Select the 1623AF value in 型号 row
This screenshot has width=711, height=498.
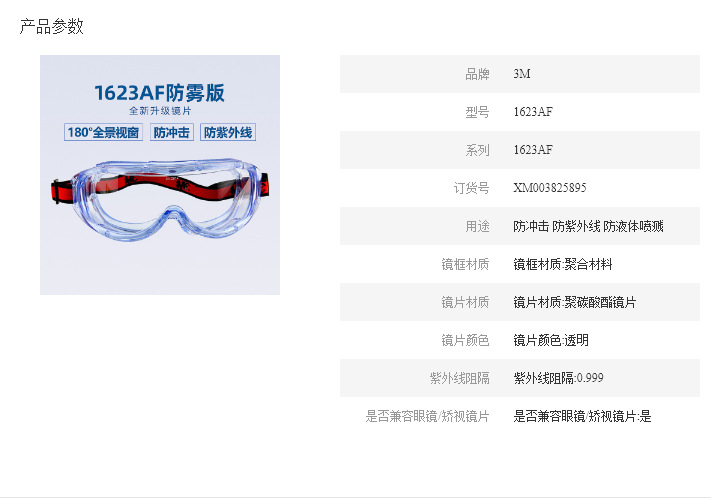[533, 112]
